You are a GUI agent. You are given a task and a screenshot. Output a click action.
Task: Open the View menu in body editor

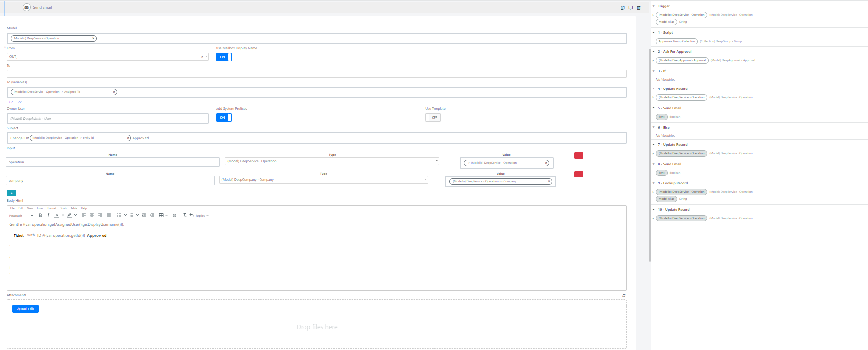pyautogui.click(x=30, y=208)
